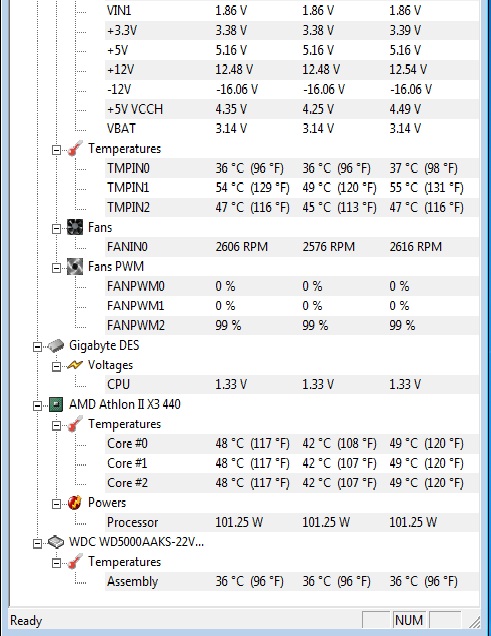Select the FANIN0 fan speed row
This screenshot has width=491, height=636.
tap(292, 247)
